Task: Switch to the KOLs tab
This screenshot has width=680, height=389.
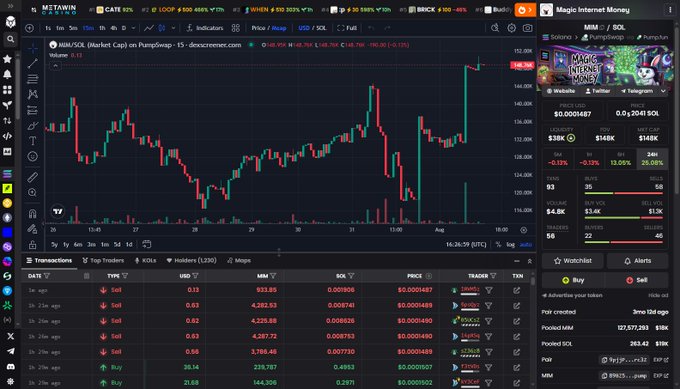Action: click(145, 261)
